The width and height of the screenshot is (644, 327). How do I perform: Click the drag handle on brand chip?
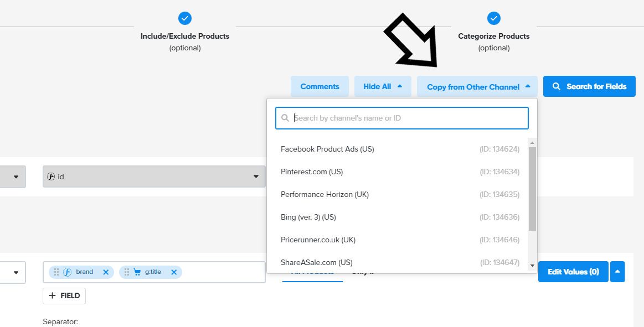coord(56,272)
